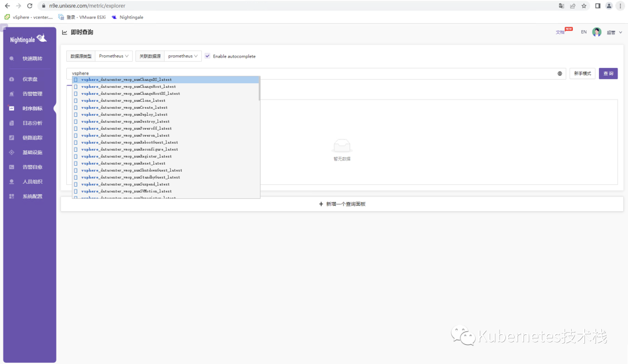Screen dimensions: 628x364
Task: Select vsphere_datacenter_vmop_numPoweron_latest suggestion
Action: click(165, 135)
